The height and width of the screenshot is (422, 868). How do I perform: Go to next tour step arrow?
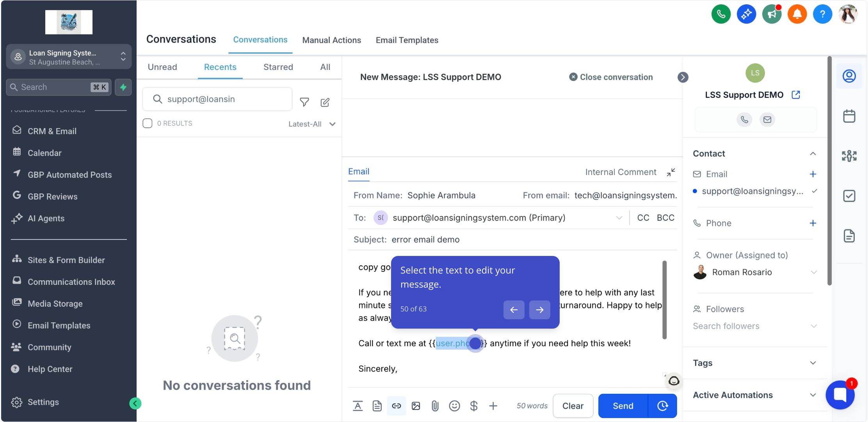point(539,310)
